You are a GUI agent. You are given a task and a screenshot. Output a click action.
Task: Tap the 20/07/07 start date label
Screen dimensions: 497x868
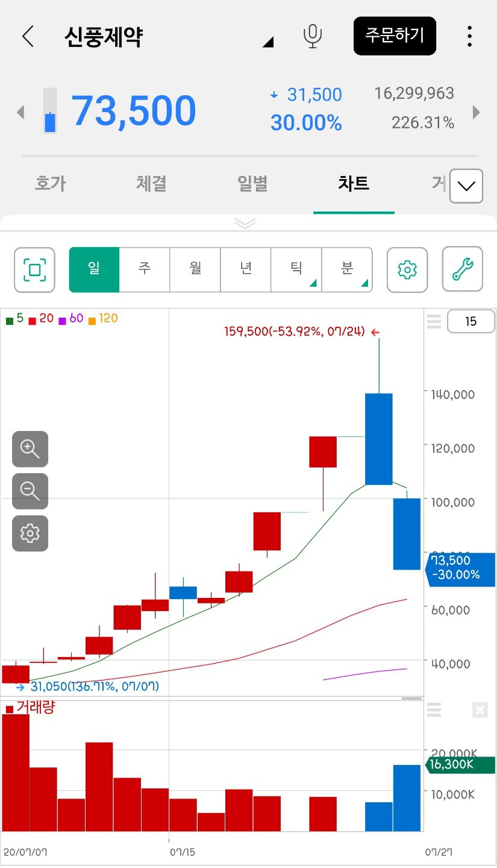[x=25, y=852]
